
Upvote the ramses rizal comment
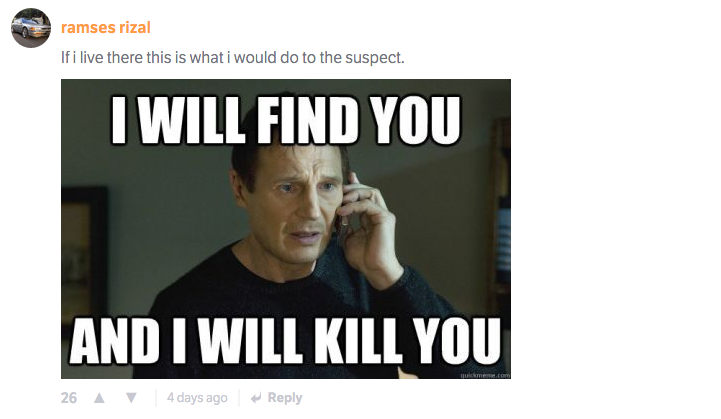tap(99, 398)
